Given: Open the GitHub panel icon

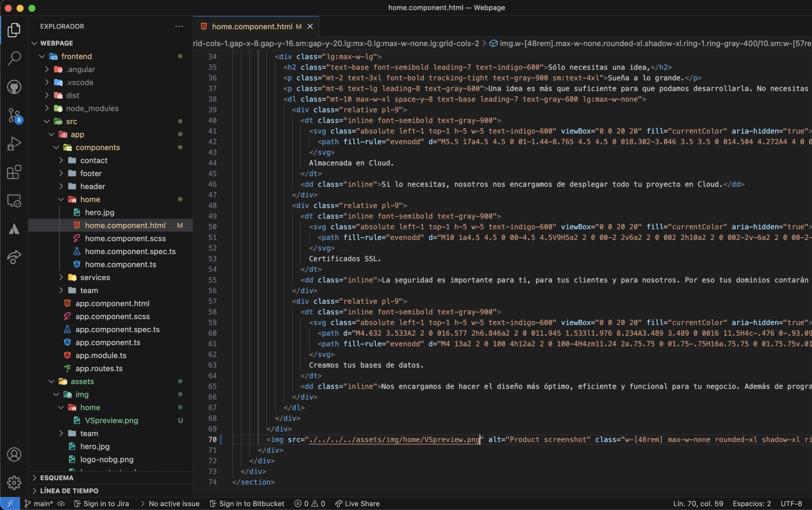Looking at the screenshot, I should [14, 87].
